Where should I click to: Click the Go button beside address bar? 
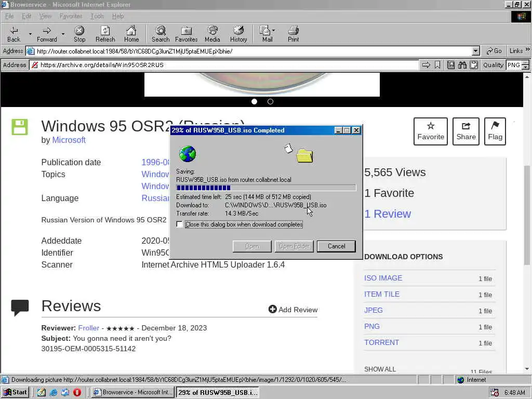click(494, 51)
